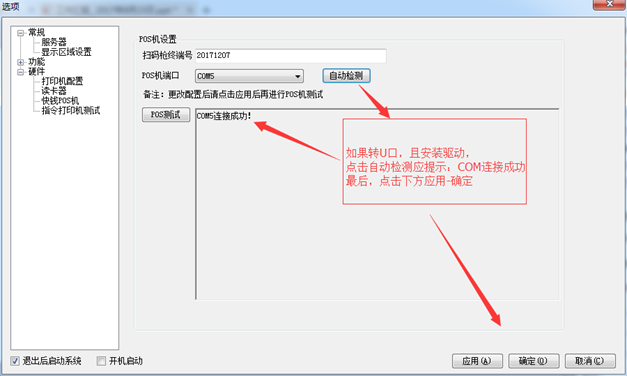Collapse the 硬件 tree node

[x=20, y=72]
